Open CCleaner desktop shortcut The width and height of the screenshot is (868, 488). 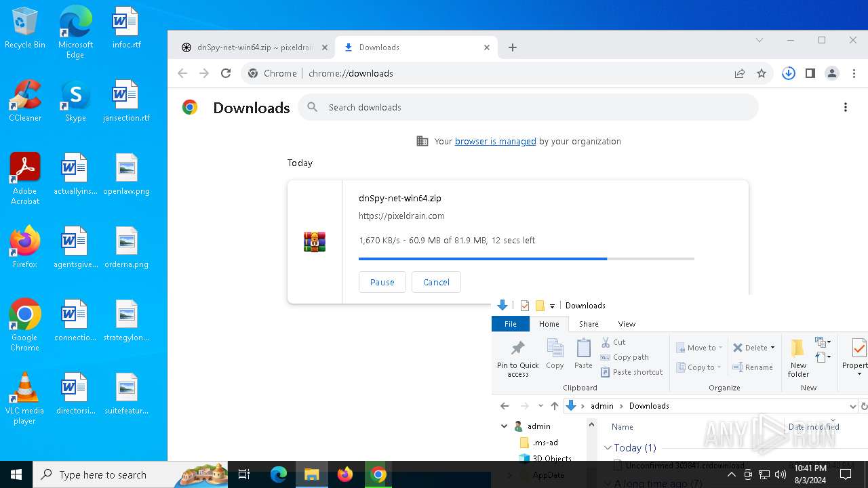(x=25, y=102)
